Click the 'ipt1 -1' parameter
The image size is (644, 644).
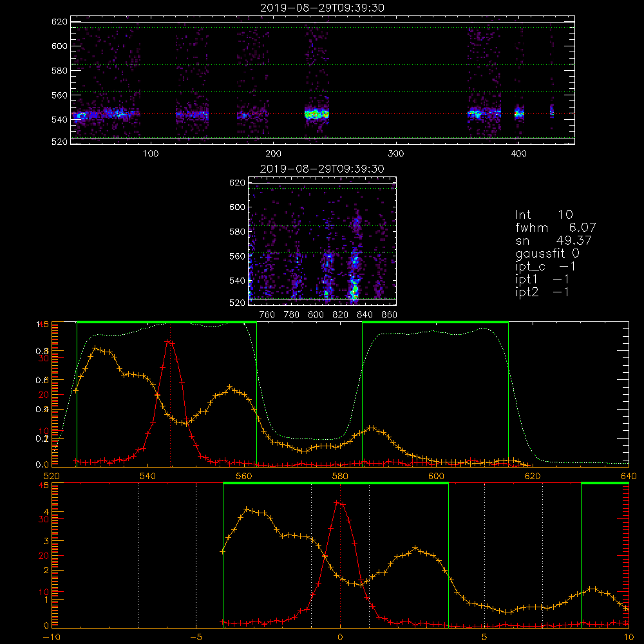click(x=542, y=279)
